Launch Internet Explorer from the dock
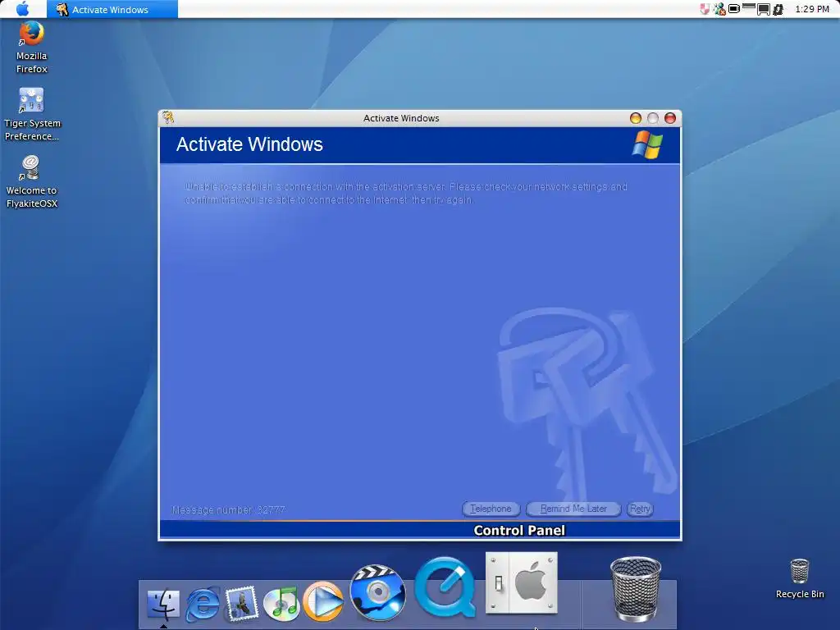 point(203,605)
